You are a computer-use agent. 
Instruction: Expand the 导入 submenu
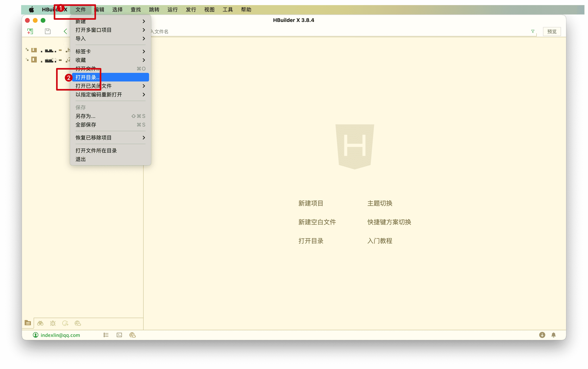110,39
